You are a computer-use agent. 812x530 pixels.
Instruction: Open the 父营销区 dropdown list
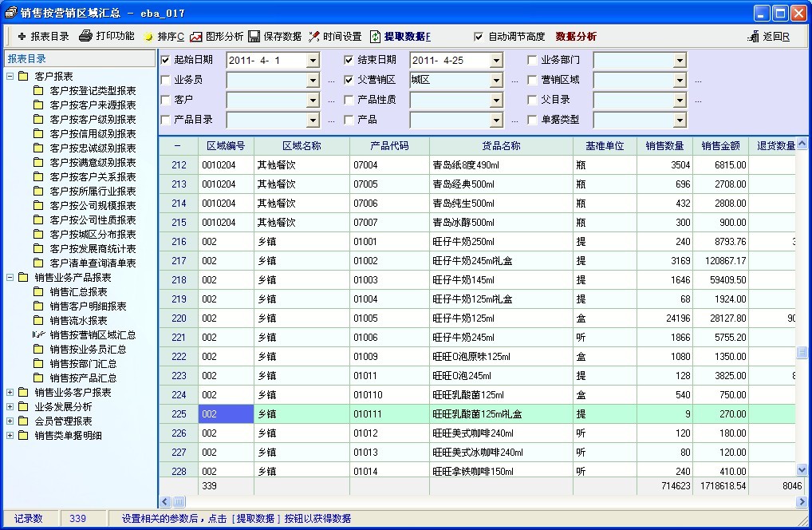click(x=496, y=81)
